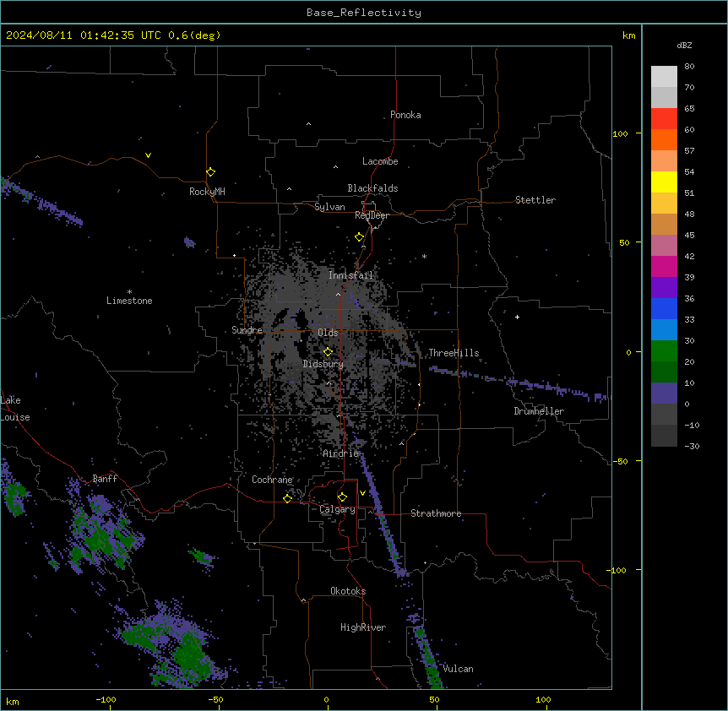Click the Strathmore label
Image resolution: width=728 pixels, height=711 pixels.
(x=436, y=513)
